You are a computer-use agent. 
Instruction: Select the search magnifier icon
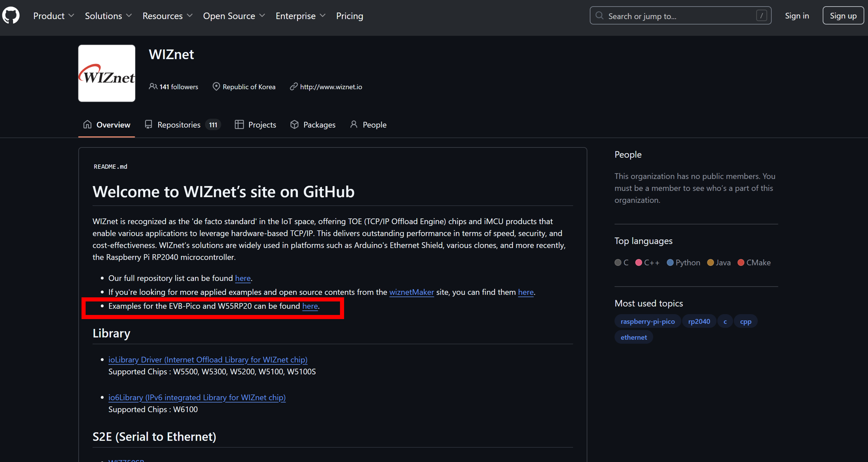(x=599, y=16)
